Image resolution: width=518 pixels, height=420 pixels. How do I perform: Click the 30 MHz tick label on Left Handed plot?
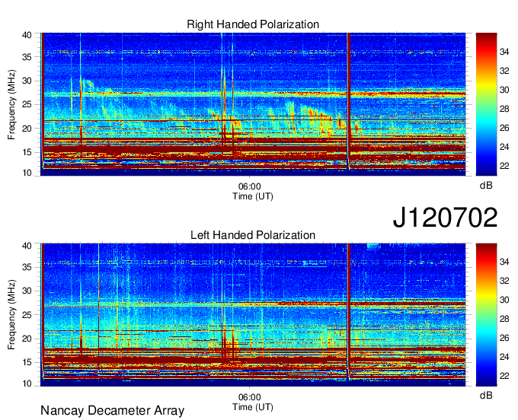[27, 291]
